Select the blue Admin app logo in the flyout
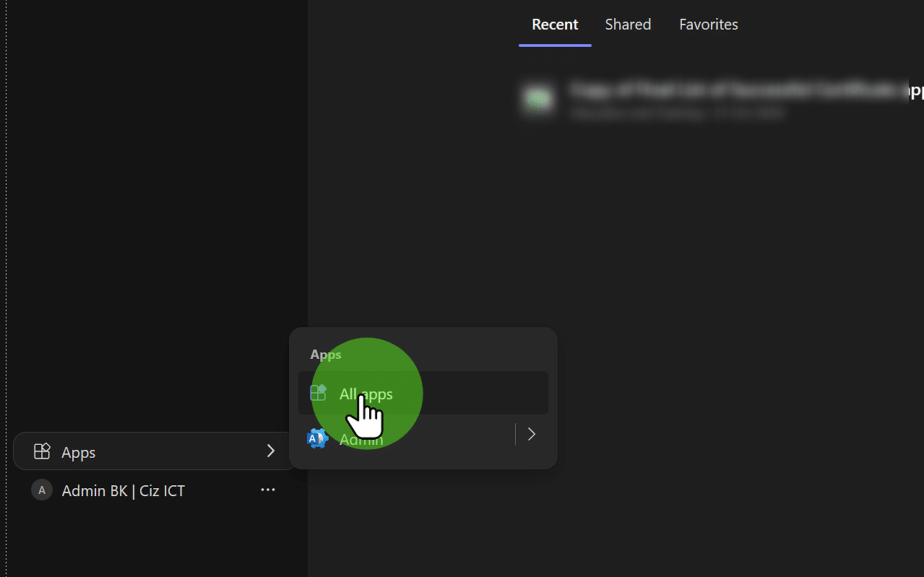Viewport: 924px width, 577px height. 316,438
